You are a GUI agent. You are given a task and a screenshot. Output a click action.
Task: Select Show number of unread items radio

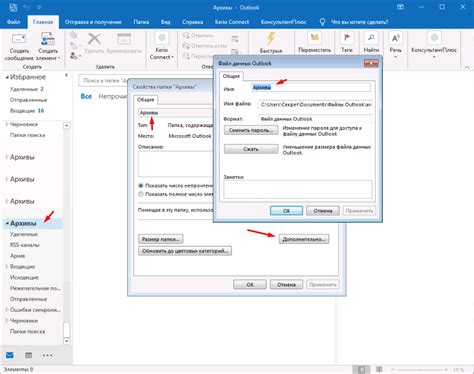coord(141,186)
